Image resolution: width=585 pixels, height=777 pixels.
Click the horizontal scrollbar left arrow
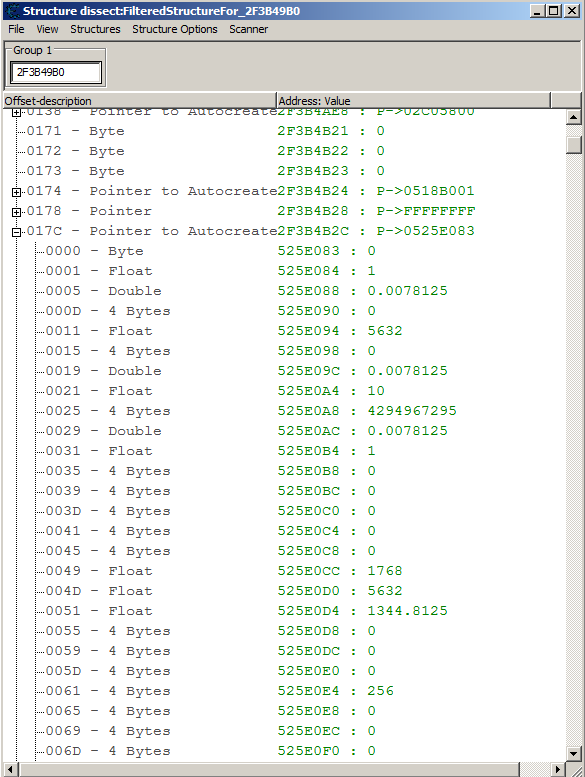tap(10, 770)
